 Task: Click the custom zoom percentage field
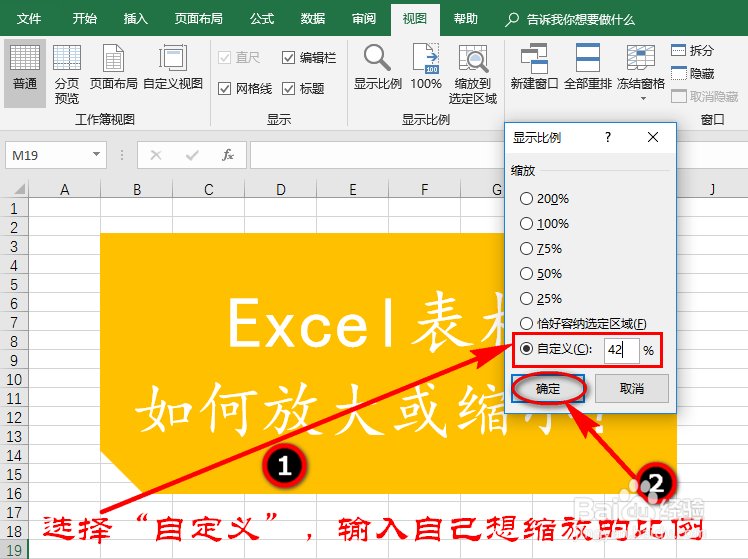pyautogui.click(x=621, y=350)
